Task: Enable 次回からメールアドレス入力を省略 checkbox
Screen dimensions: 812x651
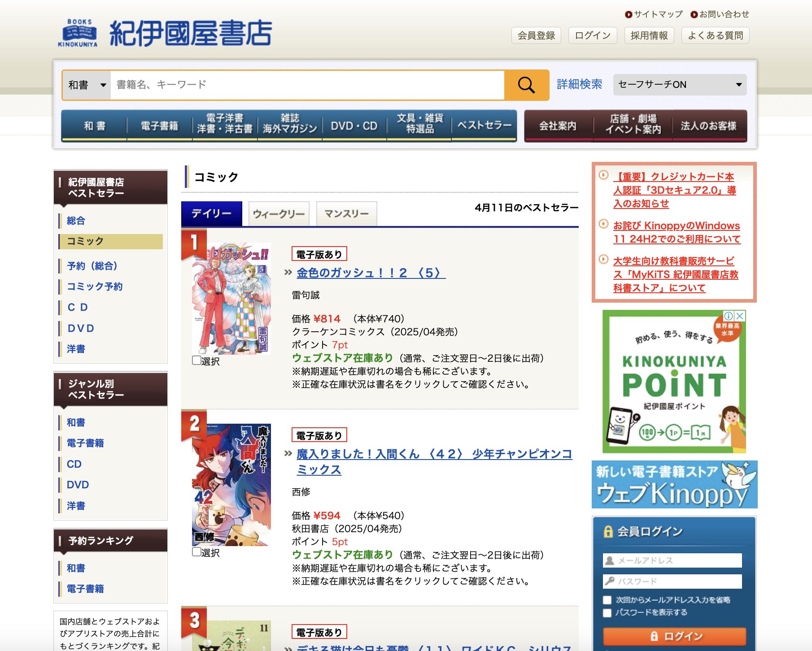Action: coord(607,600)
